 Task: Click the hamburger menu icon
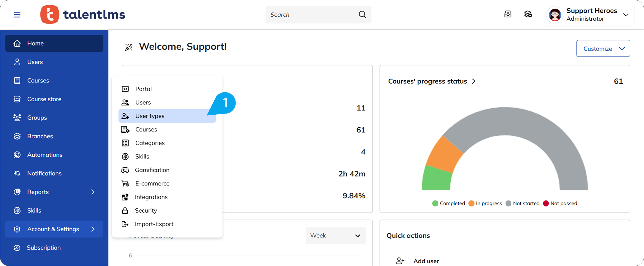(17, 15)
